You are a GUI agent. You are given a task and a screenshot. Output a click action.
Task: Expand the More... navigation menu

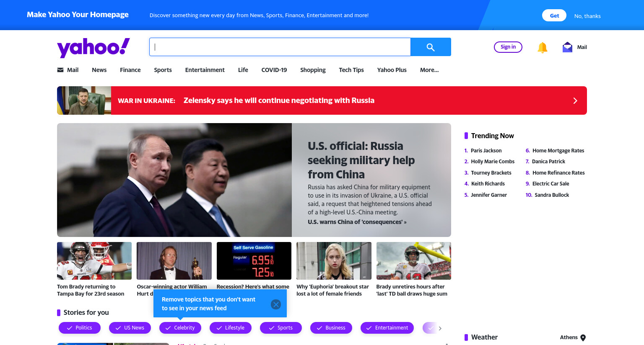pyautogui.click(x=429, y=70)
